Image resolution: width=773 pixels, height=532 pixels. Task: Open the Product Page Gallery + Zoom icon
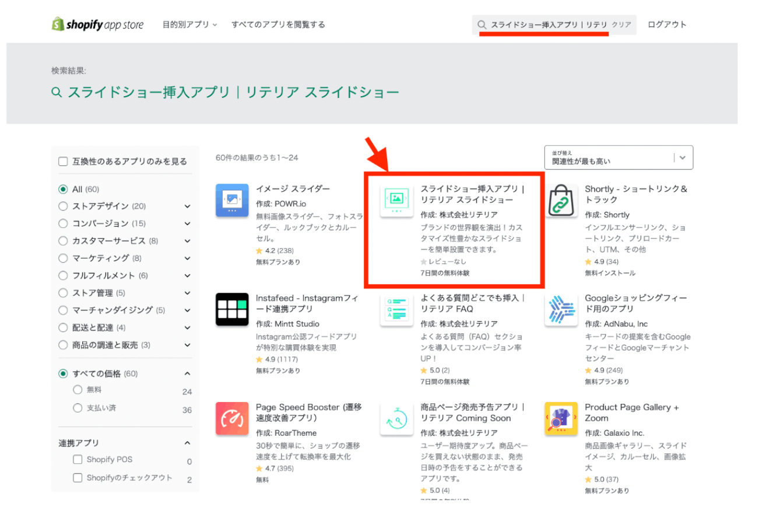561,418
